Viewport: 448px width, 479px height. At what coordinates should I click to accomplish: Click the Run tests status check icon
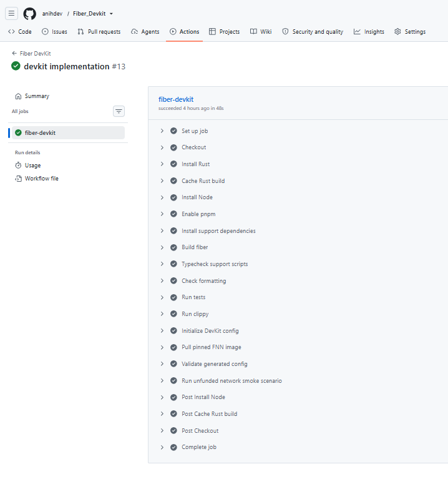coord(173,297)
